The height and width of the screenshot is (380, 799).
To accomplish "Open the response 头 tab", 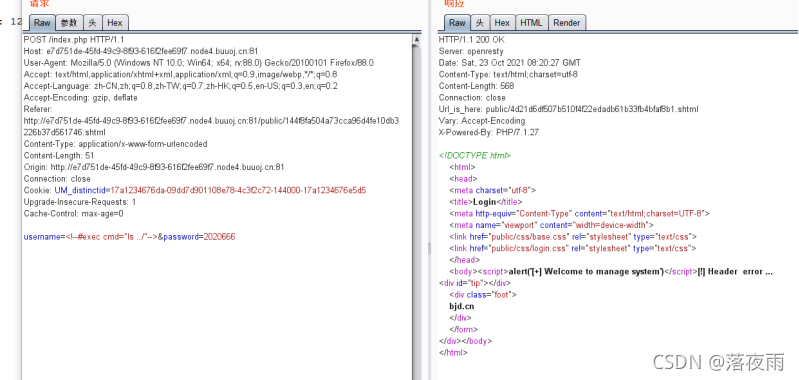I will click(x=480, y=23).
